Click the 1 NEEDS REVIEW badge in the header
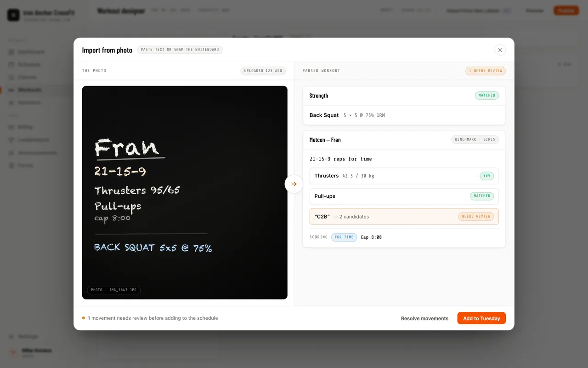 [x=486, y=71]
